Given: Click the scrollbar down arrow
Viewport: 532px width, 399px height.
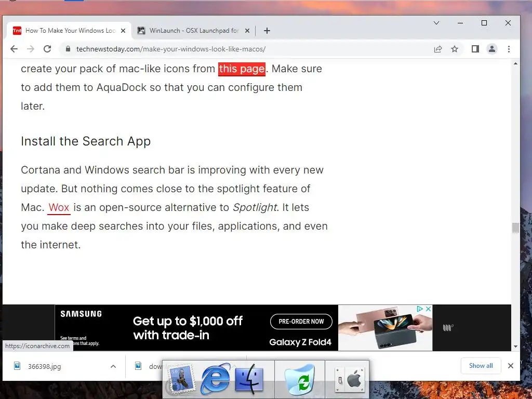Looking at the screenshot, I should tap(515, 347).
